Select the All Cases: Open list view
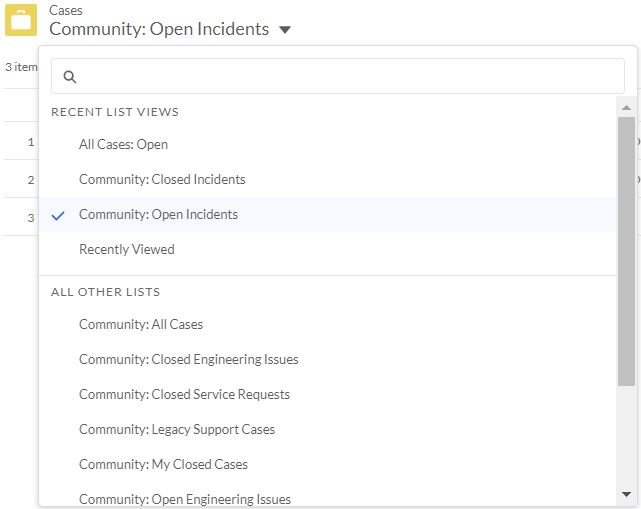This screenshot has width=641, height=509. tap(123, 144)
